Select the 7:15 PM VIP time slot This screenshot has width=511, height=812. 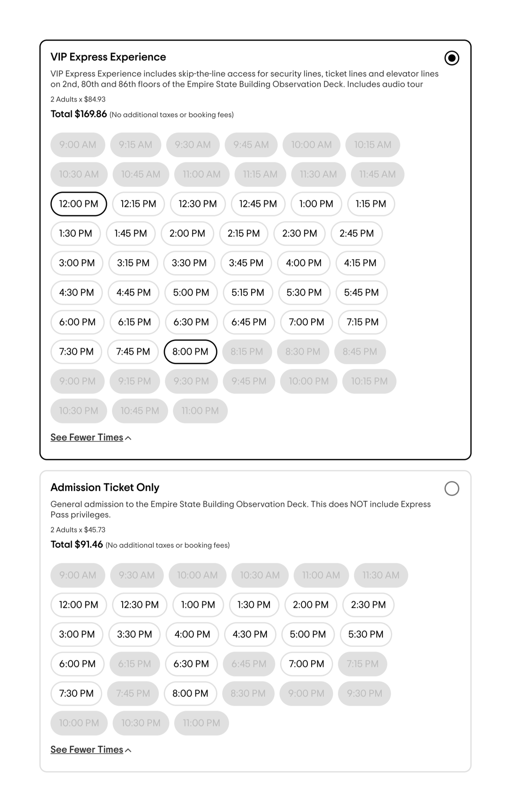[362, 322]
